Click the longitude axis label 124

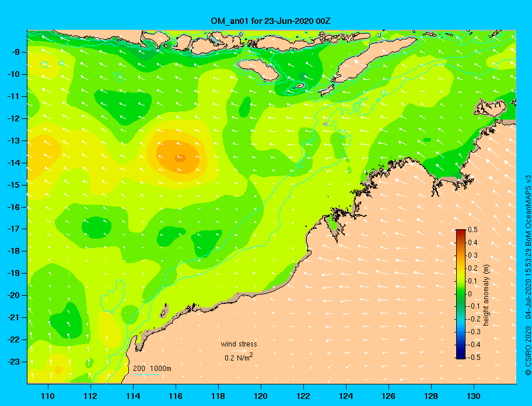(x=346, y=396)
